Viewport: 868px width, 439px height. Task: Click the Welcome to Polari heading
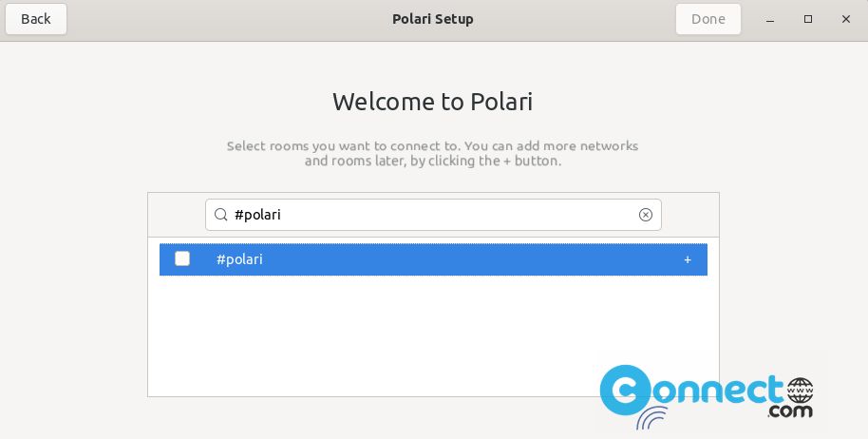click(x=433, y=102)
